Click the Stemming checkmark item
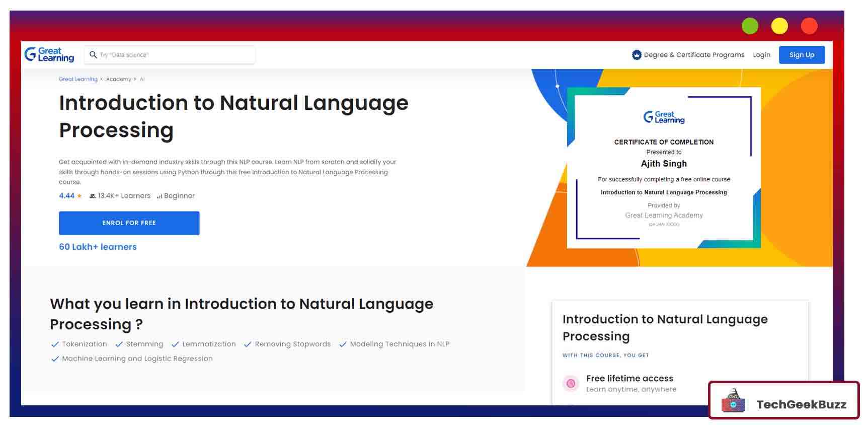Screen dimensions: 868x425 click(x=139, y=344)
